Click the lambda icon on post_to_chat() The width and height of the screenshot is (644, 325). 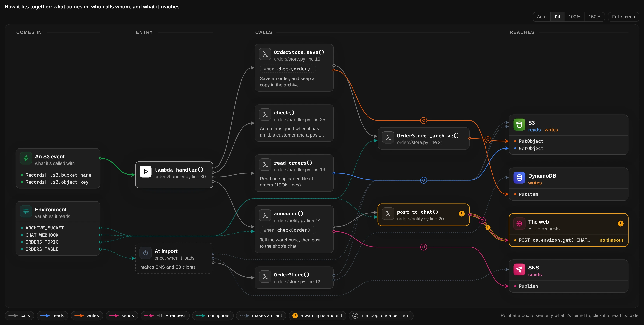pos(388,214)
